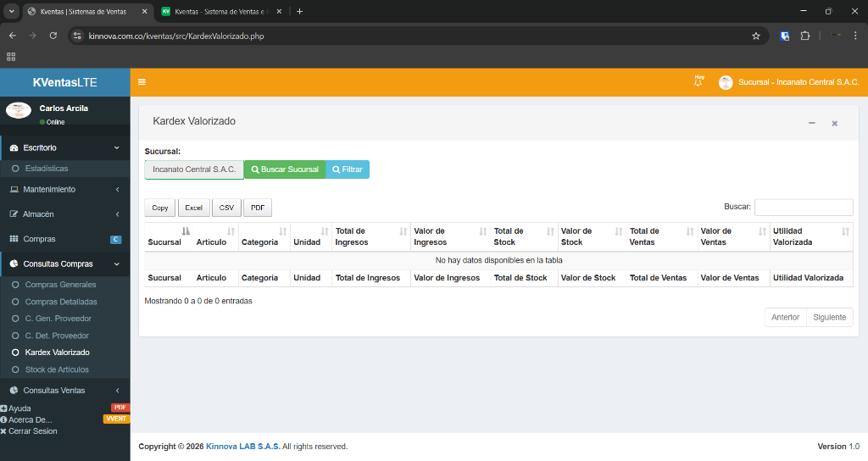This screenshot has height=461, width=868.
Task: Copy table data with Copy button
Action: 160,208
